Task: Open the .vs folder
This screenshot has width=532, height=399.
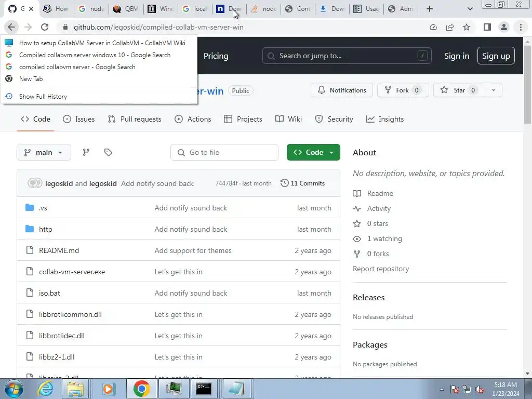Action: 43,208
